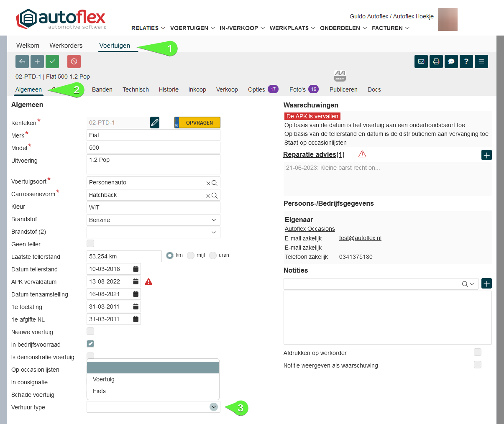Click the Laatste tellerstand input field
Viewport: 504px width, 424px height.
tap(124, 256)
